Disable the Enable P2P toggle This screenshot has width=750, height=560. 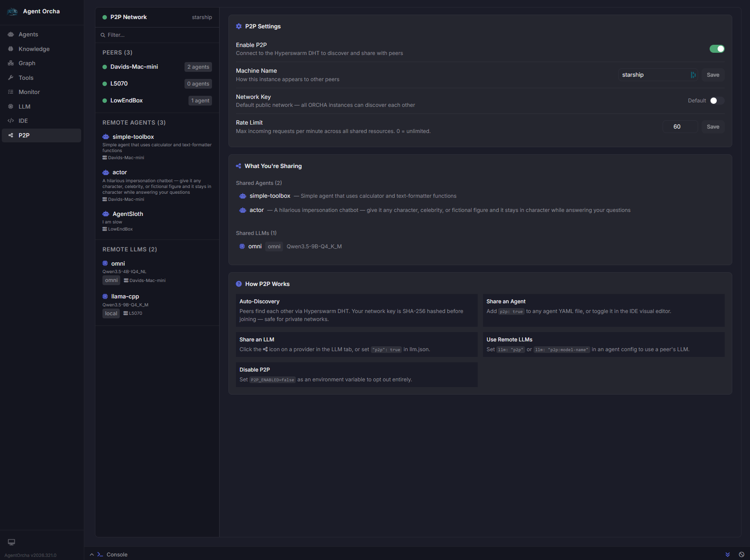click(x=717, y=49)
